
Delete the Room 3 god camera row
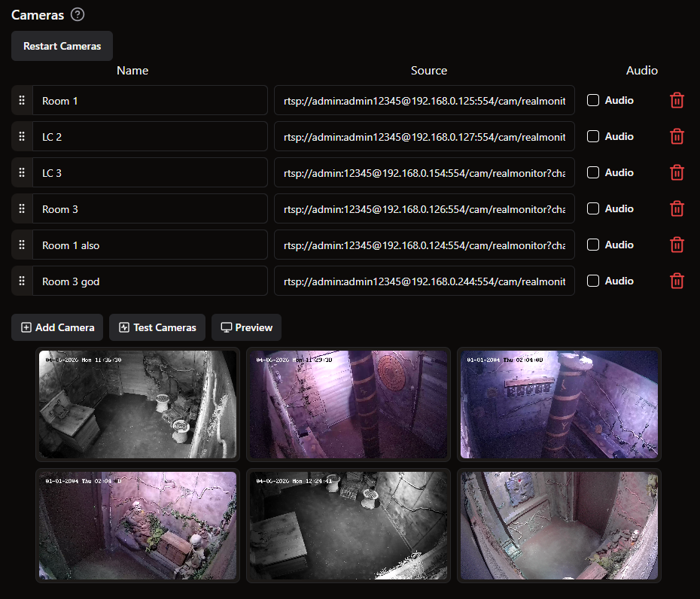tap(677, 281)
